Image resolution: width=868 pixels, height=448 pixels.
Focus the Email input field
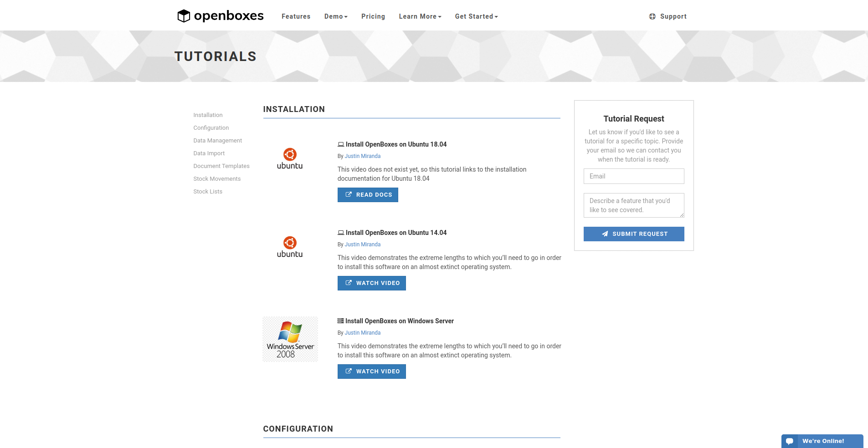pyautogui.click(x=634, y=176)
